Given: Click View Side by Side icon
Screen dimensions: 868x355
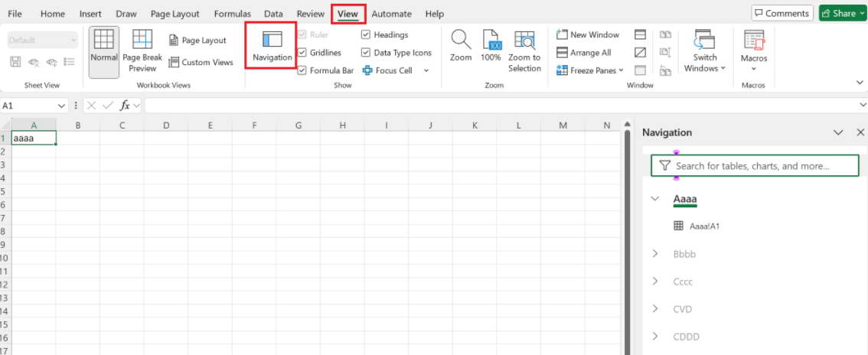Looking at the screenshot, I should click(x=665, y=35).
